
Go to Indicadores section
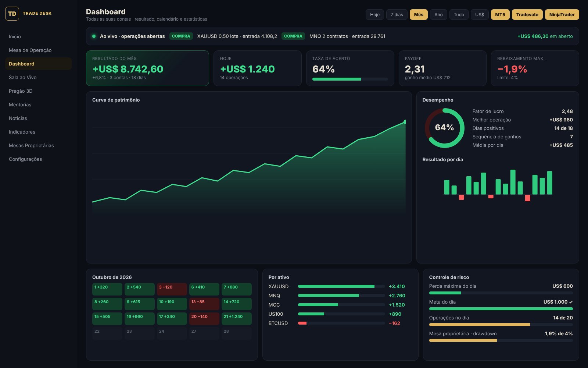point(38,132)
